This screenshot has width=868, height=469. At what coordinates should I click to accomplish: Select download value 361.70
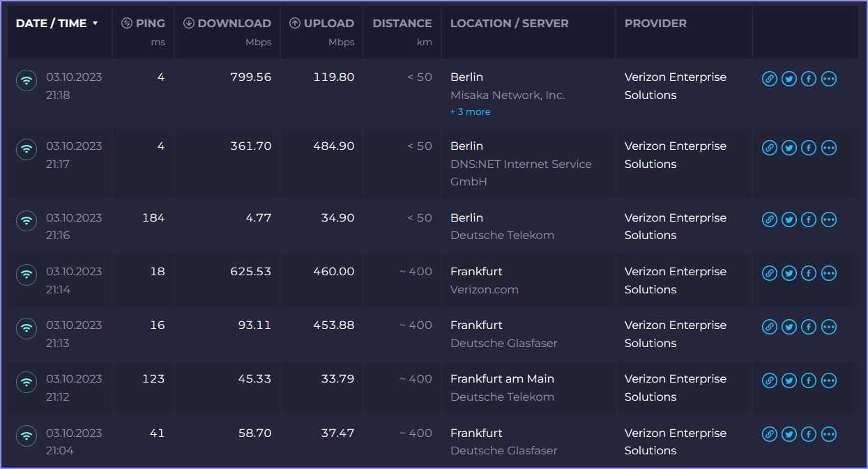(x=251, y=146)
